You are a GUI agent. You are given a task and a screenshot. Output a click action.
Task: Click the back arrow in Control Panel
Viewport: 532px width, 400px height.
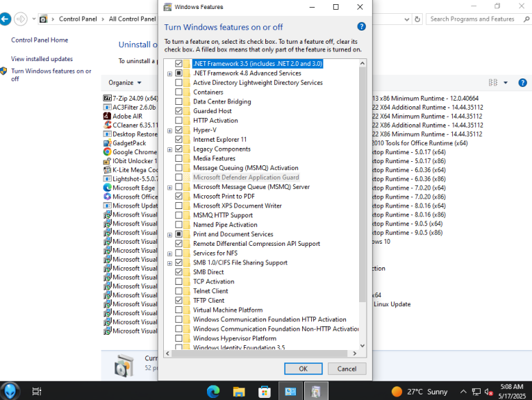[x=5, y=19]
